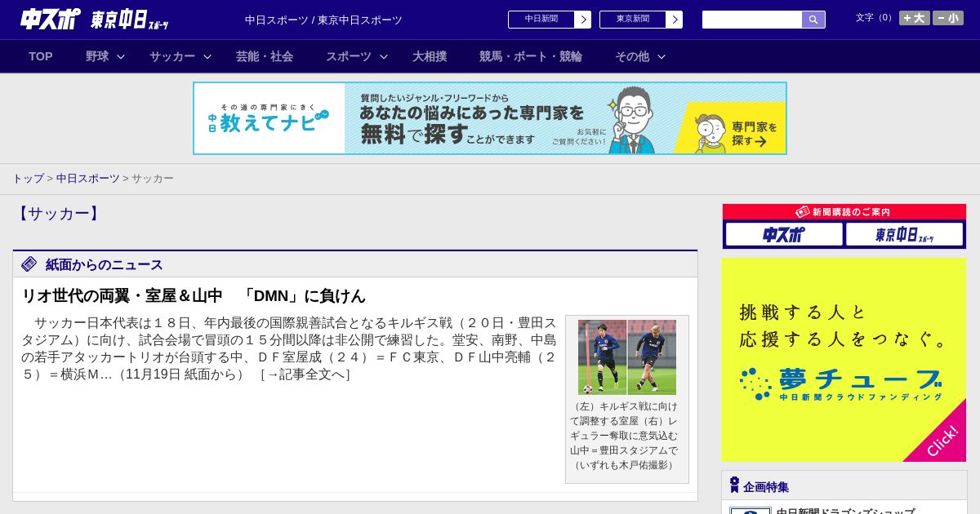Expand スポーツ dropdown chevron
Screen dimensions: 980x514
(x=384, y=56)
